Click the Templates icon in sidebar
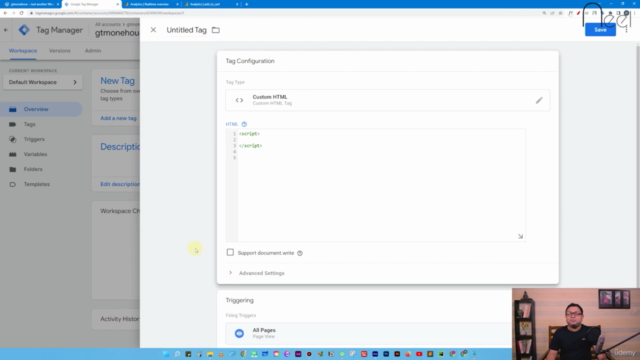This screenshot has height=360, width=640. (x=13, y=184)
